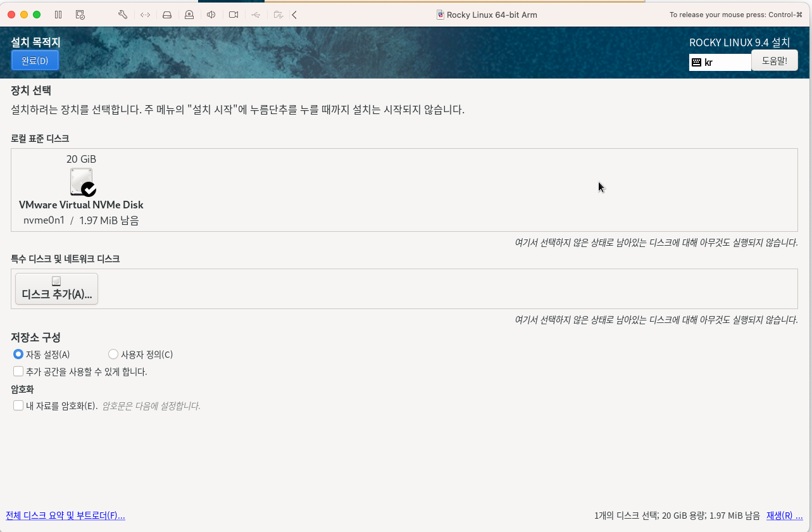
Task: Click the disk selection summary status text
Action: (x=677, y=516)
